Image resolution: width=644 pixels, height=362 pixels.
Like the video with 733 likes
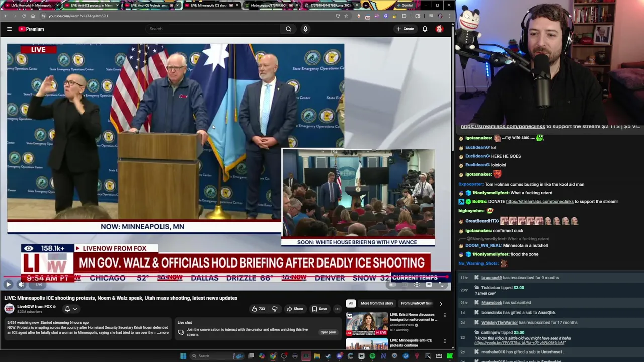(258, 309)
